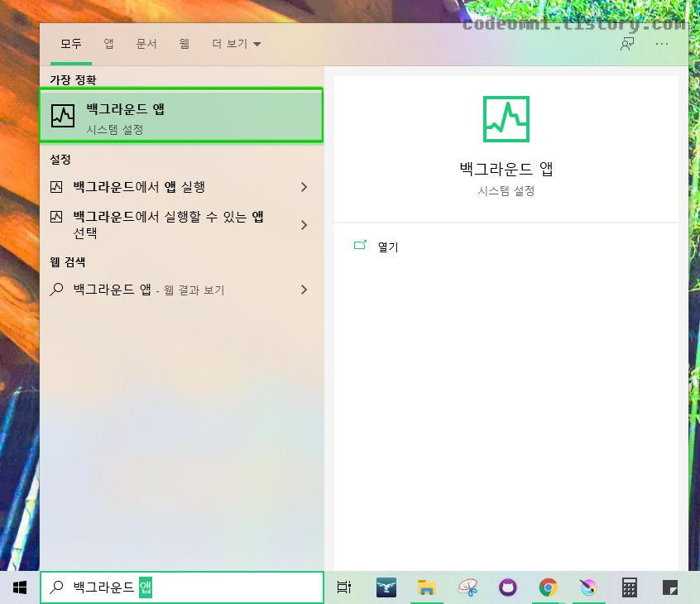Launch the snipping scissors app
The image size is (700, 604).
(x=467, y=587)
